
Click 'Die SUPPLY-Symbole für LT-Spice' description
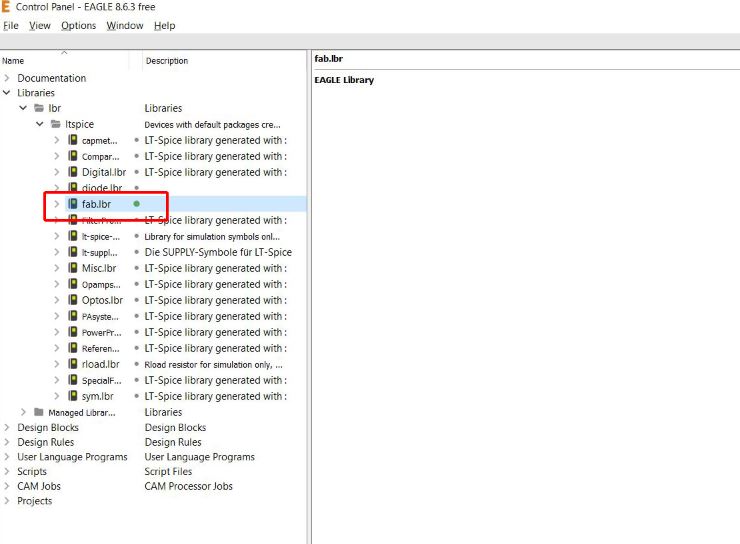pos(218,252)
